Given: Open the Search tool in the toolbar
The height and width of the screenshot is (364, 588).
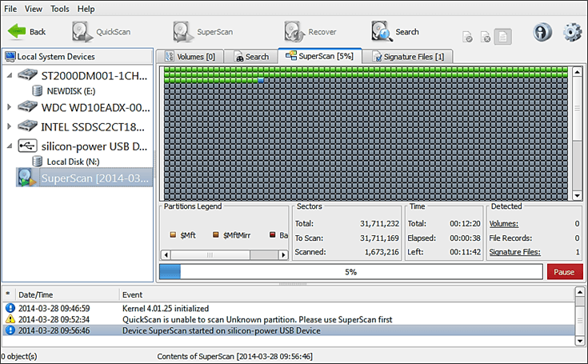Looking at the screenshot, I should tap(395, 32).
